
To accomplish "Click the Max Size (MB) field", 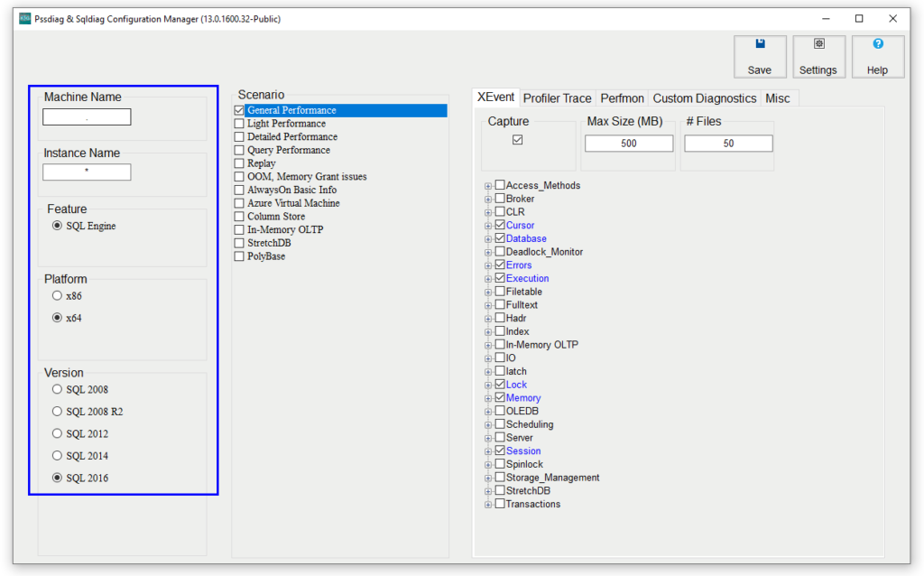I will coord(628,143).
